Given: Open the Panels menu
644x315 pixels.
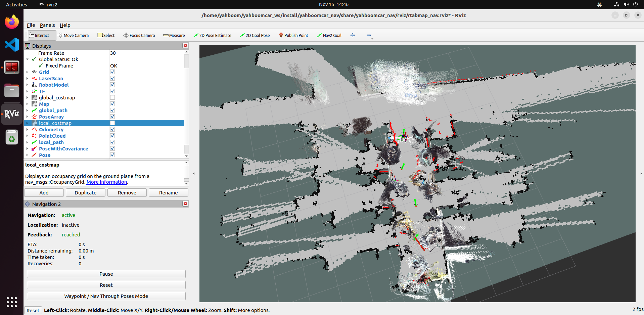Looking at the screenshot, I should click(47, 25).
